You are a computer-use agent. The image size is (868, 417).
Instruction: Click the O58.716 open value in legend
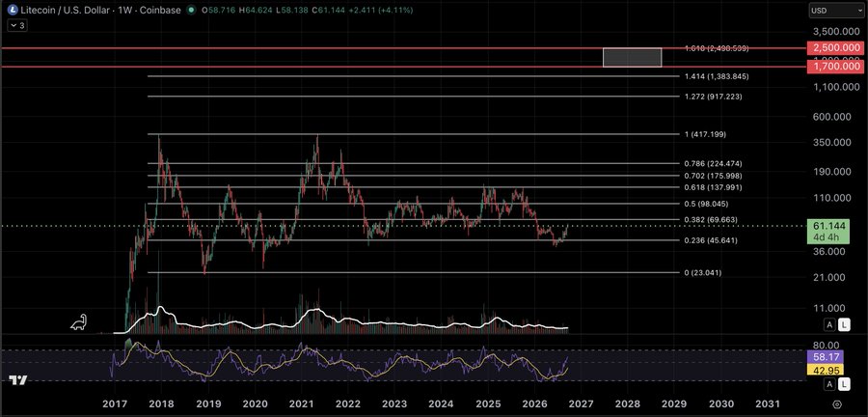pyautogui.click(x=218, y=10)
